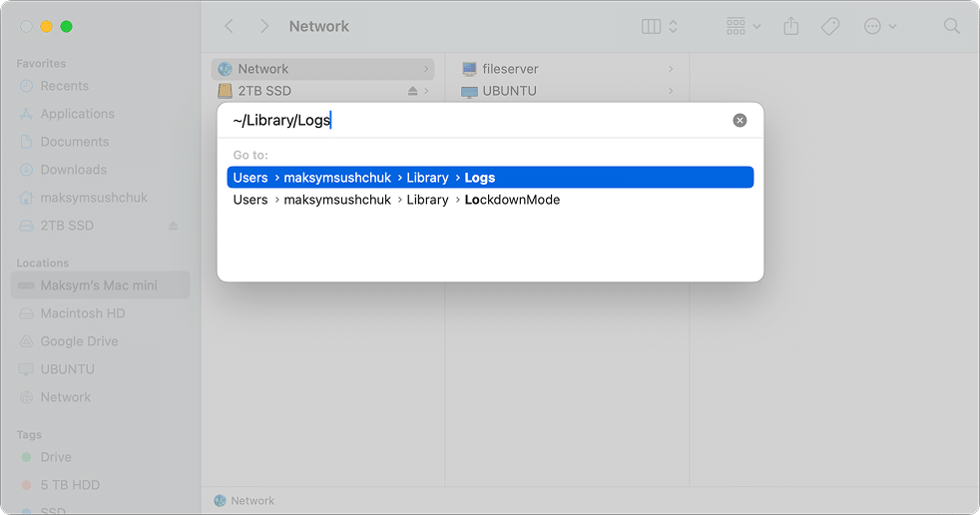Screen dimensions: 980x515
Task: Click the red 5 TB HDD tag dot
Action: pos(26,485)
